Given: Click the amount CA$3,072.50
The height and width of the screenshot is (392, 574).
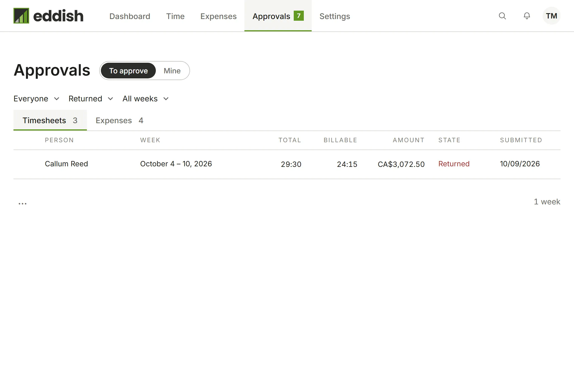Looking at the screenshot, I should tap(401, 164).
